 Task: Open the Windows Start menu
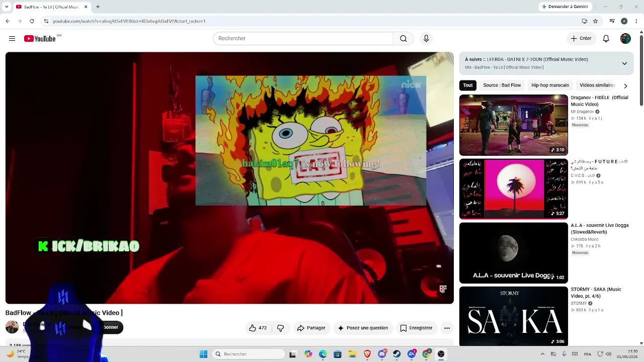coord(203,354)
